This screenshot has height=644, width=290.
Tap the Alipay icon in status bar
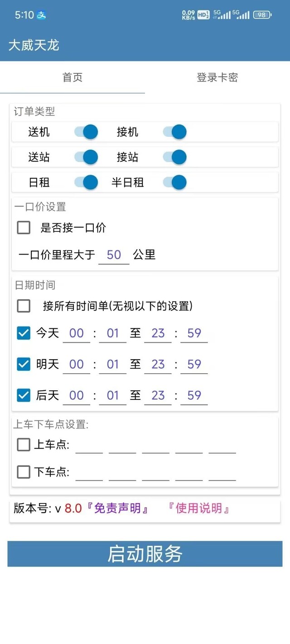click(42, 15)
